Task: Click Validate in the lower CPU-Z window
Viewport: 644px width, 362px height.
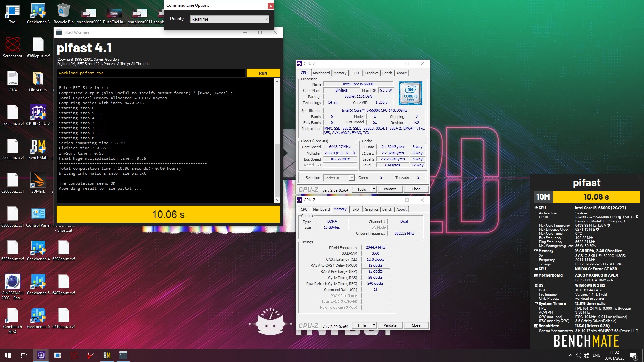Action: [x=390, y=325]
